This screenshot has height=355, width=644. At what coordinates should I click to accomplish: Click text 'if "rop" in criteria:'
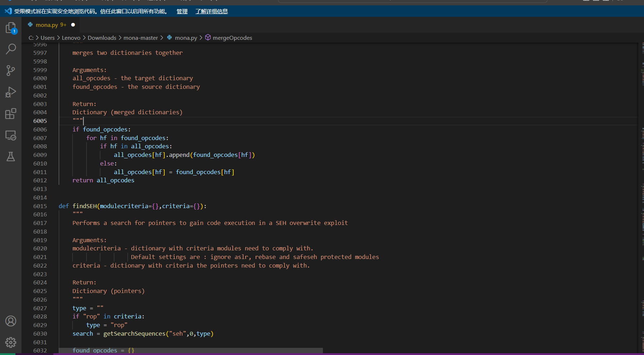pyautogui.click(x=108, y=316)
